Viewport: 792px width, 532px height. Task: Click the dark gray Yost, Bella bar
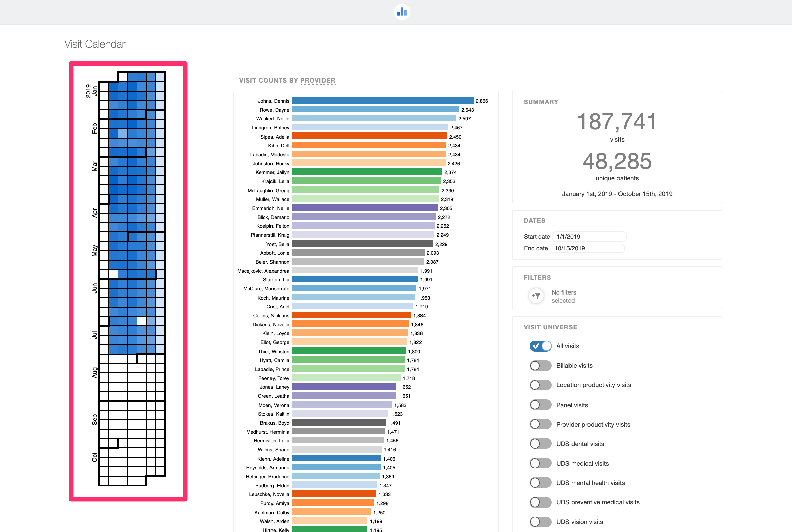point(362,244)
